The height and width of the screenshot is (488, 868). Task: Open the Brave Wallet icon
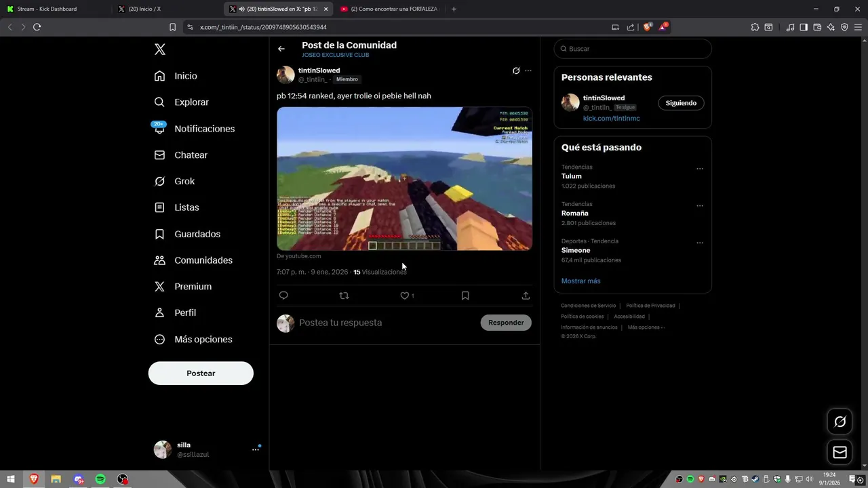(x=817, y=27)
